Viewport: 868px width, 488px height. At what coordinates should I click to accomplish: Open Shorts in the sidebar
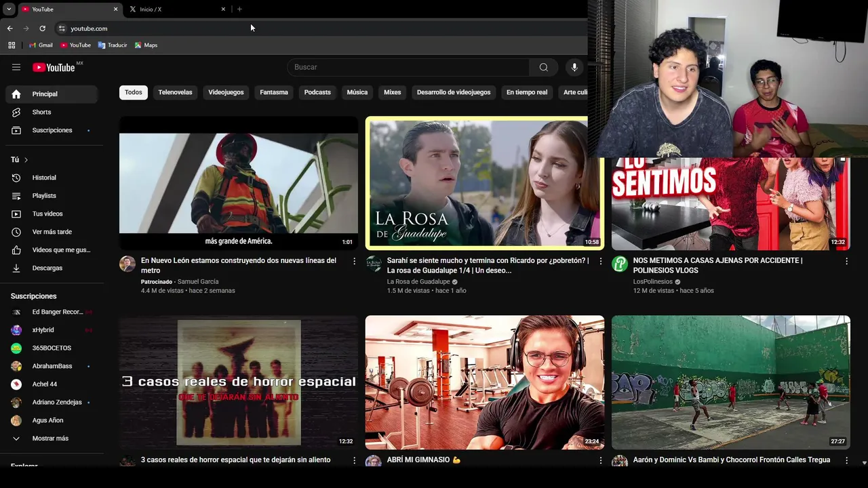point(52,112)
